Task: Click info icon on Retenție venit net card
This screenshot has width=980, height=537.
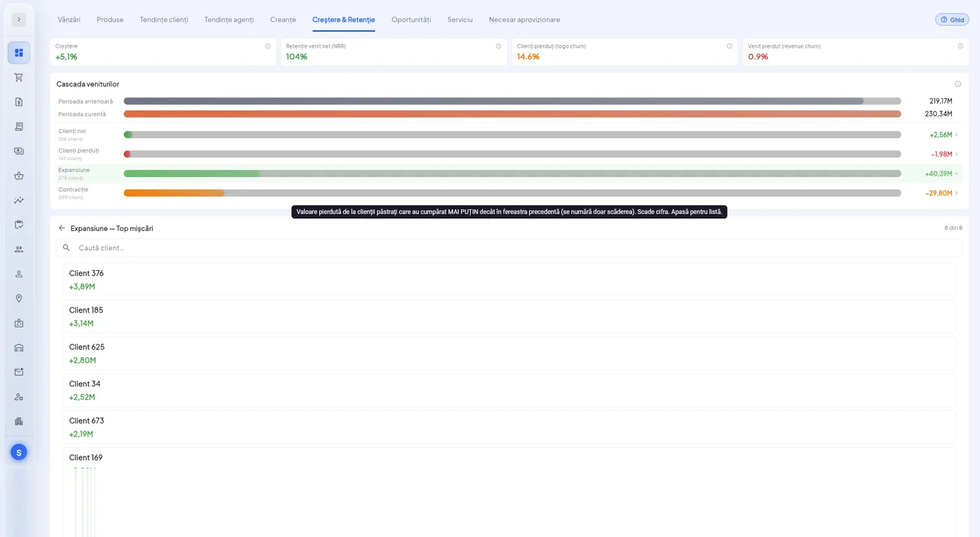Action: click(498, 46)
